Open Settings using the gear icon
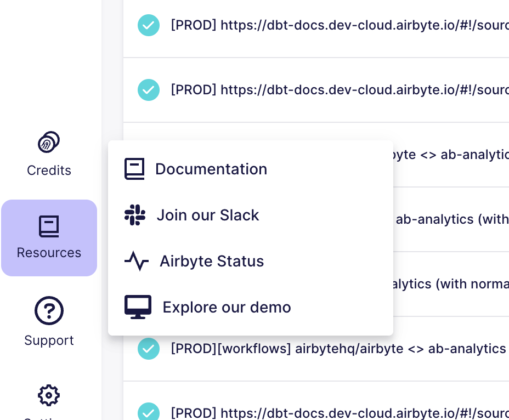 tap(48, 395)
